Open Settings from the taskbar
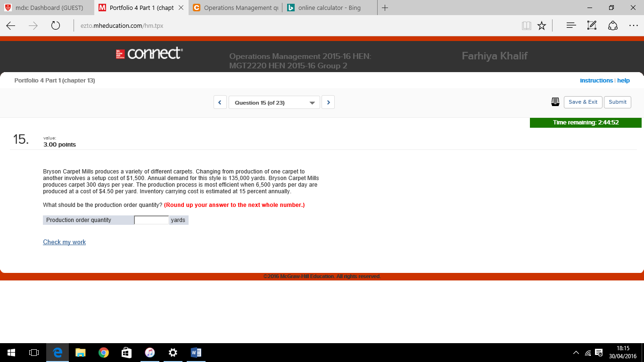644x362 pixels. tap(173, 353)
